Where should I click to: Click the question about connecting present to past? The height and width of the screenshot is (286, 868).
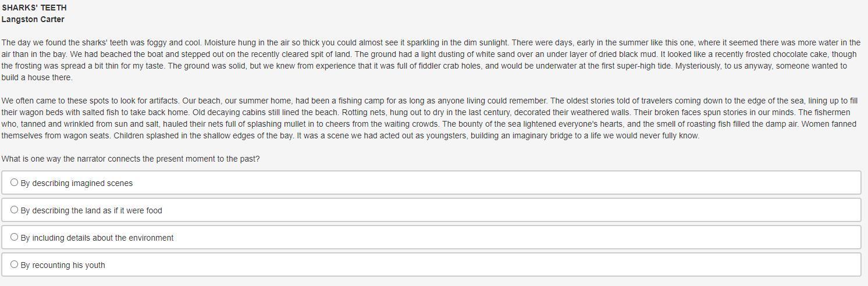pyautogui.click(x=131, y=159)
